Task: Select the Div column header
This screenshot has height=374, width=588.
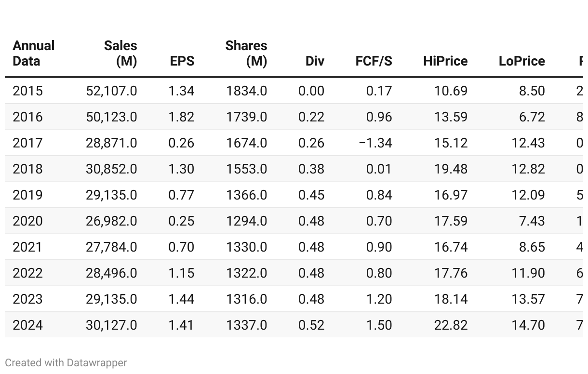Action: (x=315, y=61)
